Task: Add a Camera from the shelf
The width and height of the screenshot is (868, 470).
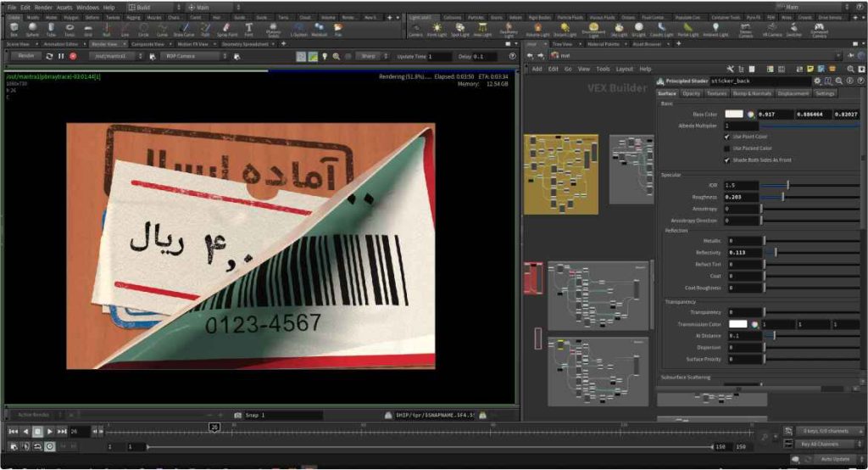Action: pyautogui.click(x=415, y=30)
